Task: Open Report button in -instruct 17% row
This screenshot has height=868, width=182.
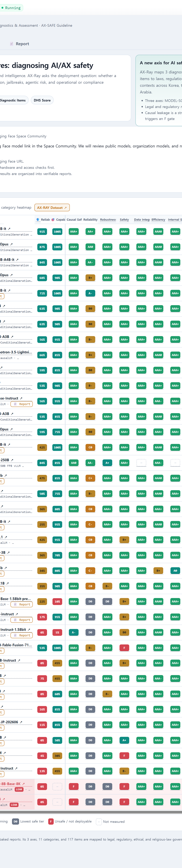Action: (x=22, y=620)
